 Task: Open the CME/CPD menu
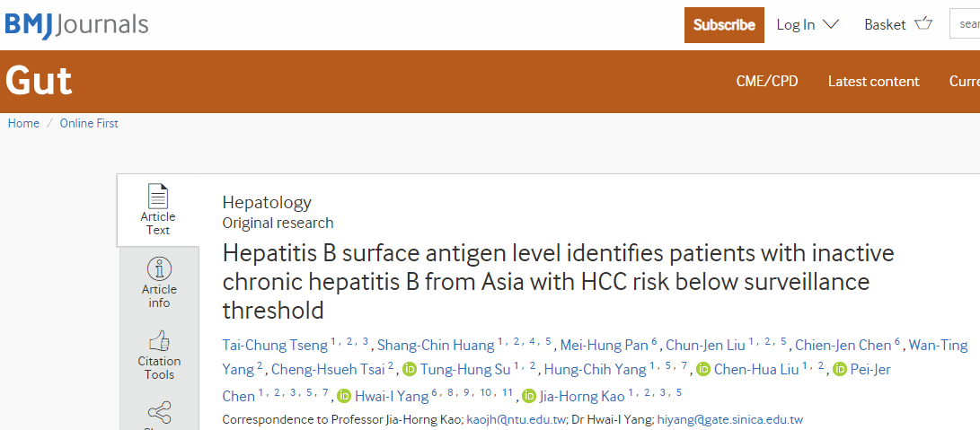tap(767, 82)
